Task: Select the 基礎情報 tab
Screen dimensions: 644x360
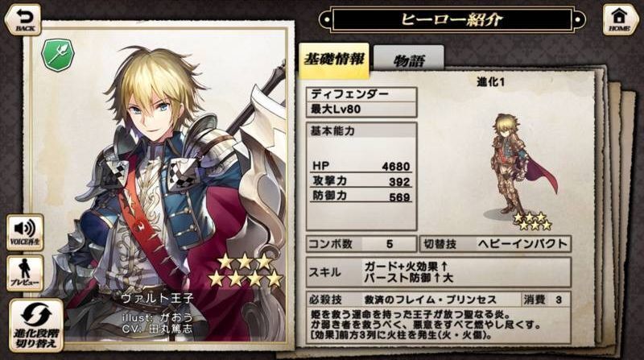Action: tap(334, 60)
